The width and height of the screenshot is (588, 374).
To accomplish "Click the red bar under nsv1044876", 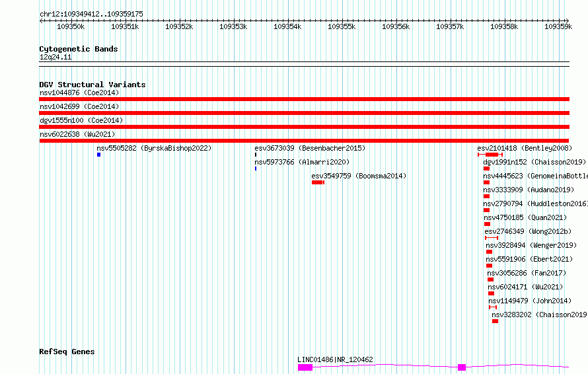I will tap(304, 99).
